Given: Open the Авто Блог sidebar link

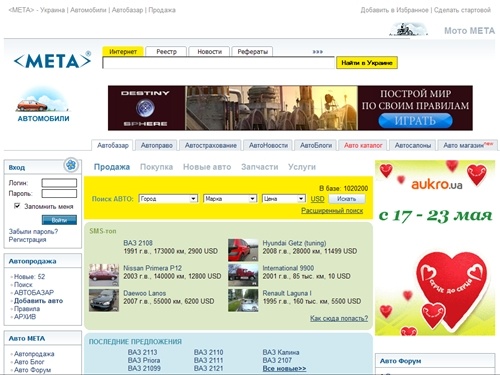Looking at the screenshot, I should (29, 362).
